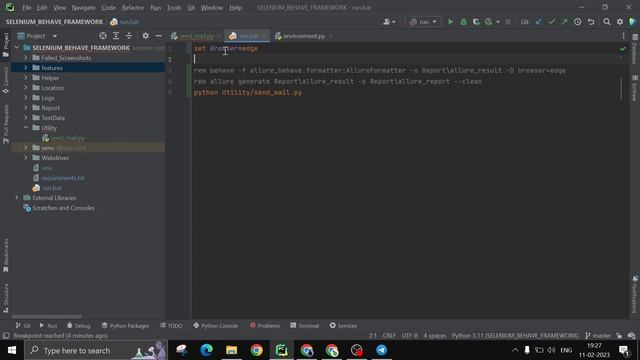Open the Commit tool window sidebar button
The image size is (640, 360).
(6, 80)
